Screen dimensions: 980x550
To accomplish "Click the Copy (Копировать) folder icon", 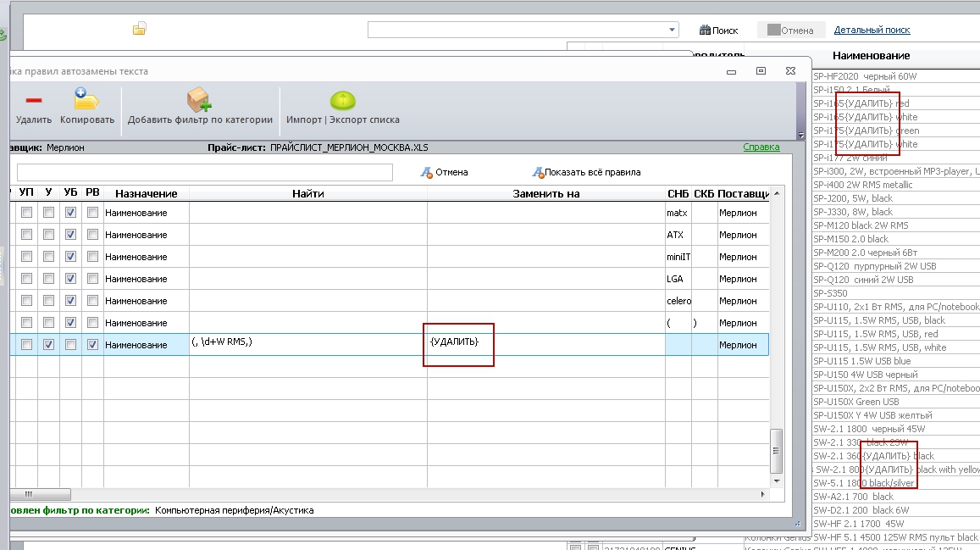I will [x=86, y=99].
